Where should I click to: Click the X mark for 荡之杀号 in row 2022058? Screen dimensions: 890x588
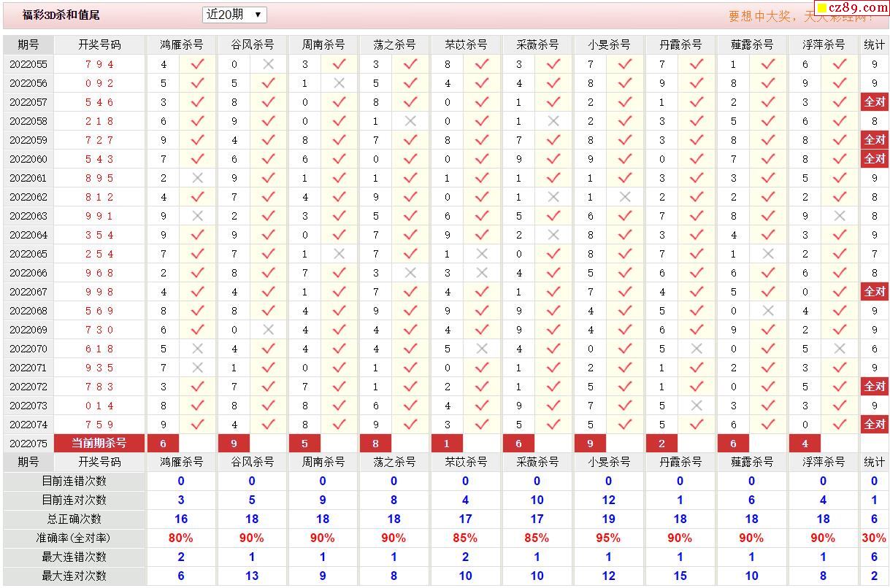pos(410,121)
